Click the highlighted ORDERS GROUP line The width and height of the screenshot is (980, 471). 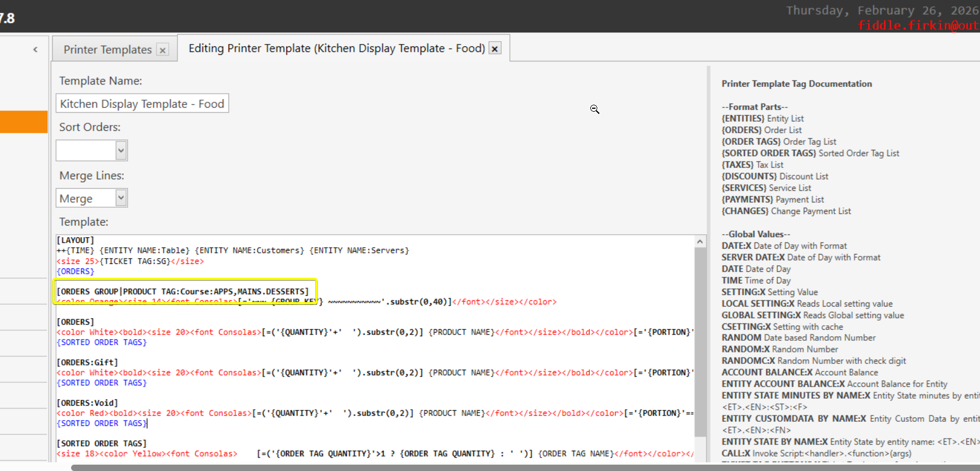point(183,292)
